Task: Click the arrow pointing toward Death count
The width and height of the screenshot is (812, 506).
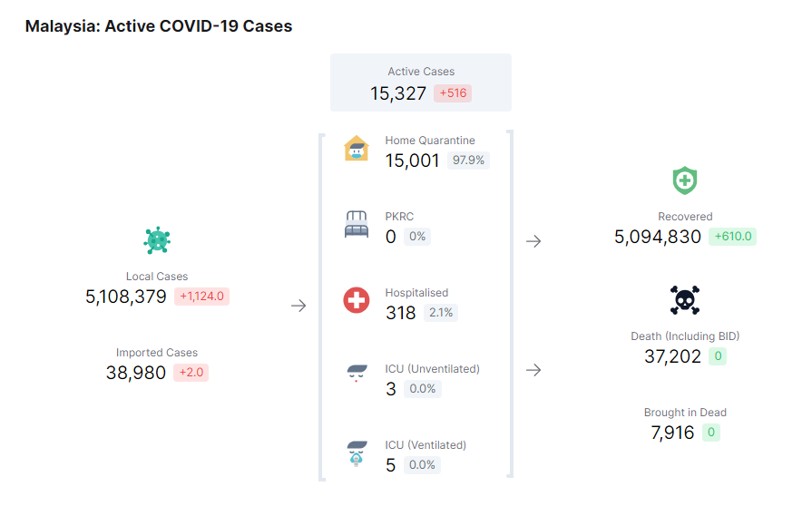Action: (533, 370)
